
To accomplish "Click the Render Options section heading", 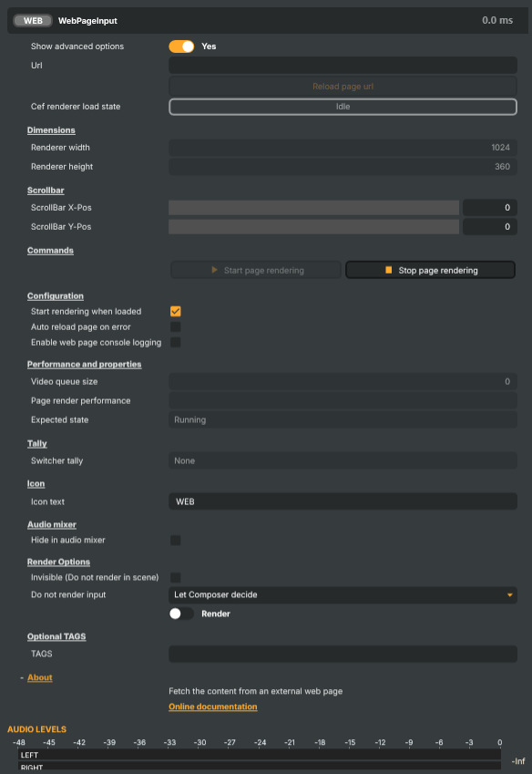I will pyautogui.click(x=58, y=562).
